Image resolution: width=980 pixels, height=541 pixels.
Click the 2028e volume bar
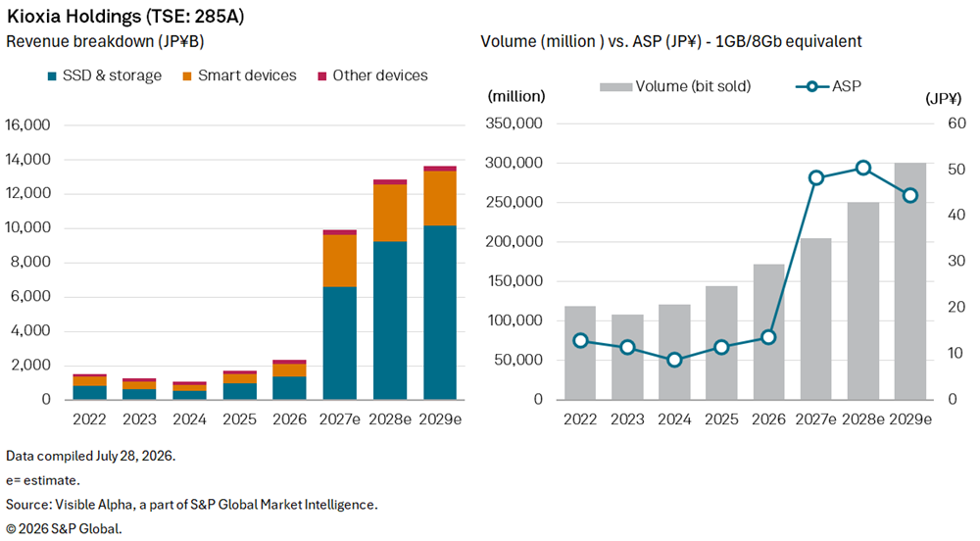tap(863, 301)
